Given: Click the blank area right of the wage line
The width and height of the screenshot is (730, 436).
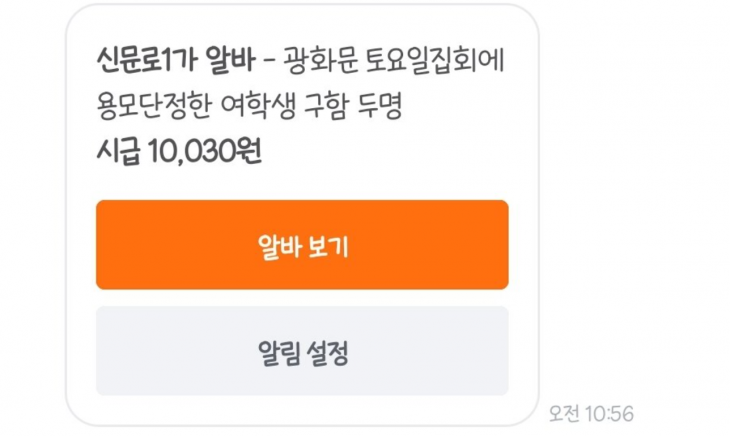Looking at the screenshot, I should [x=400, y=152].
